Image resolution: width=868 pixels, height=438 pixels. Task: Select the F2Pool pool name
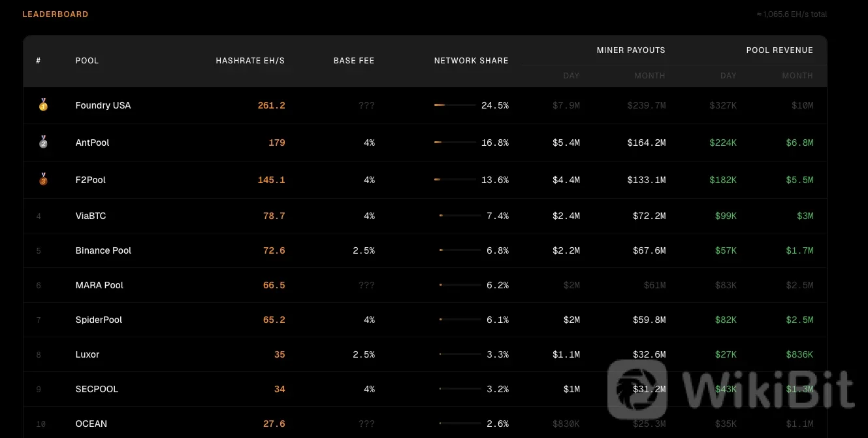point(90,180)
